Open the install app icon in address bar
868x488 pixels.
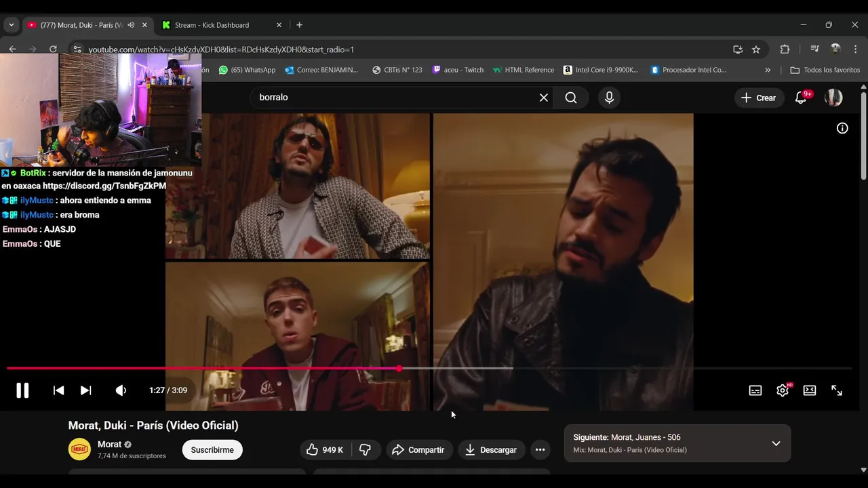pos(738,49)
